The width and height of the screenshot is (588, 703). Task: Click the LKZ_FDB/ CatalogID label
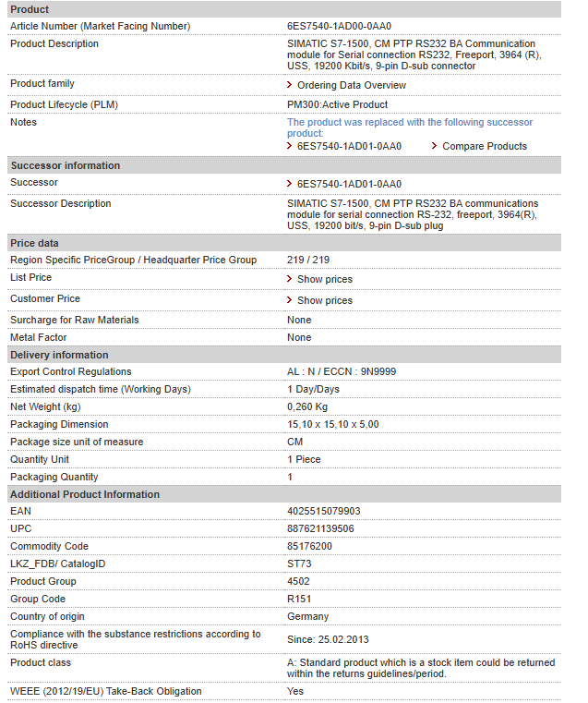tap(58, 564)
